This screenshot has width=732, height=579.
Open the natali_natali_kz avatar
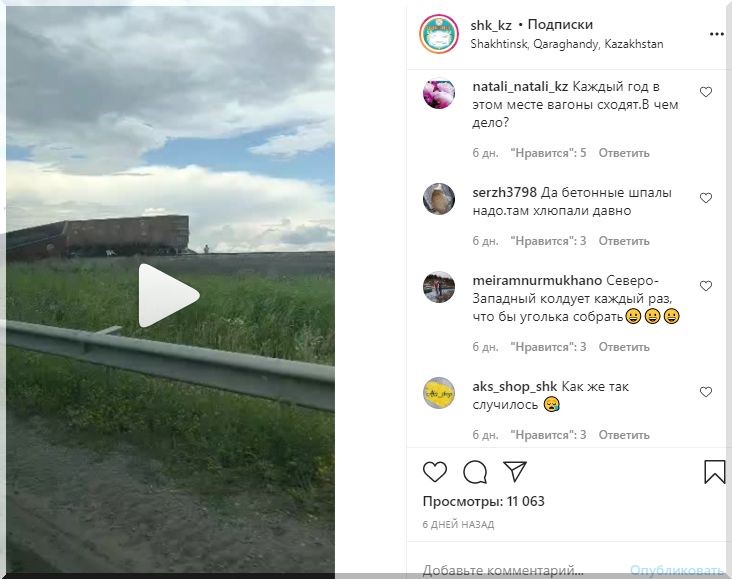(x=439, y=93)
